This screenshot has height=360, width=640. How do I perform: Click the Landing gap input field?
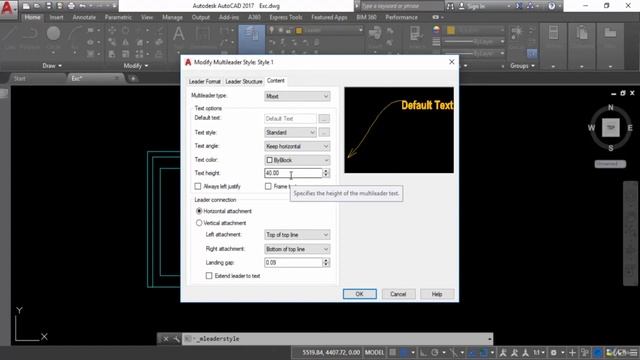[293, 262]
